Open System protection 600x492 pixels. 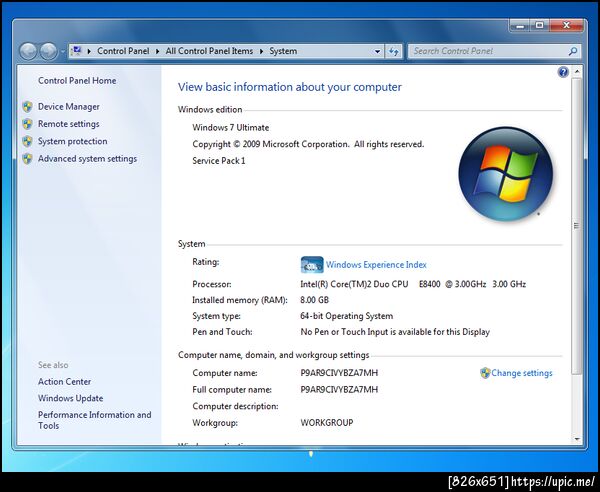72,141
